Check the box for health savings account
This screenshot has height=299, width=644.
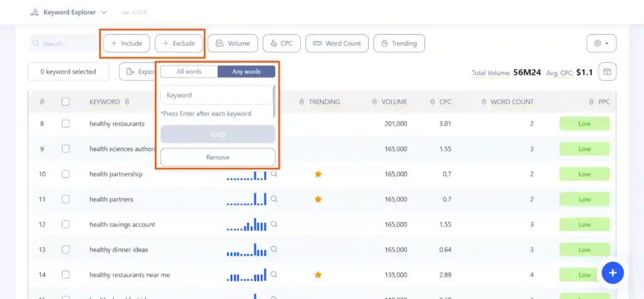click(65, 225)
